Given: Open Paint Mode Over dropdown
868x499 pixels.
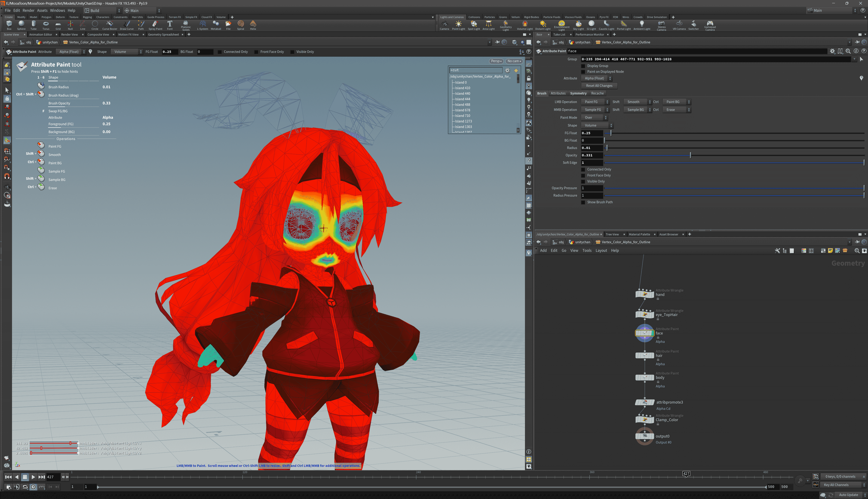Looking at the screenshot, I should (595, 118).
